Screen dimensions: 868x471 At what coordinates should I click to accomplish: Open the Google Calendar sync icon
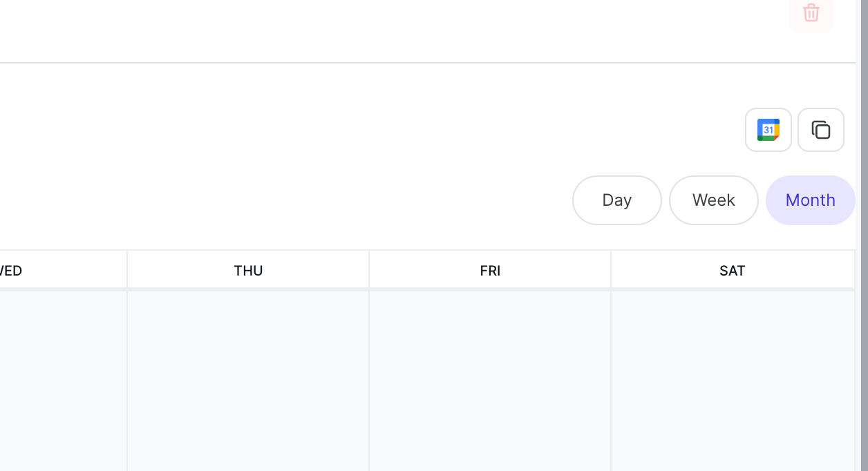[768, 130]
